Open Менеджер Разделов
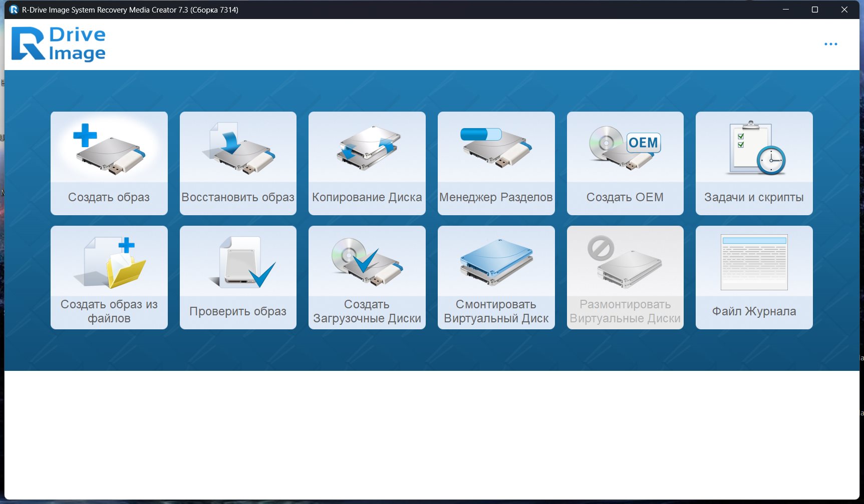 pyautogui.click(x=496, y=163)
